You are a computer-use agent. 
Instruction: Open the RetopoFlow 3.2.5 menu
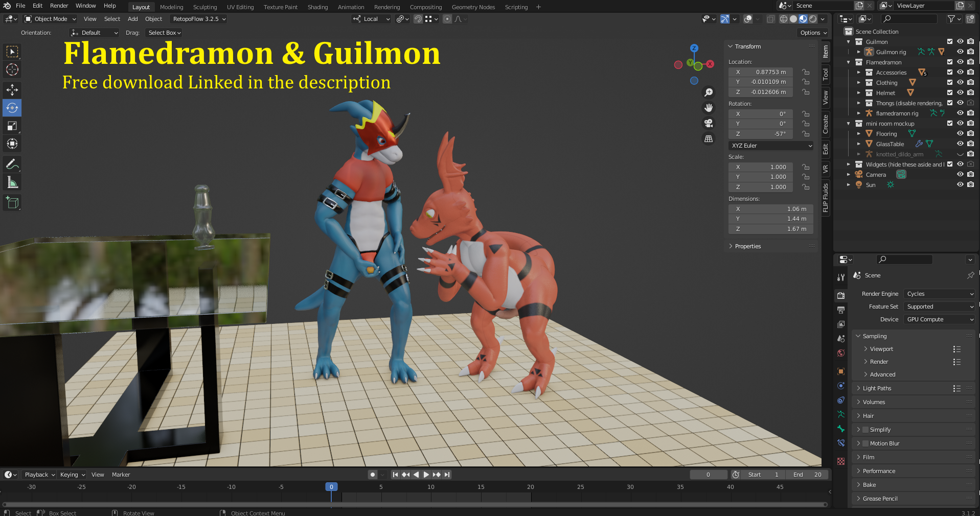tap(199, 19)
